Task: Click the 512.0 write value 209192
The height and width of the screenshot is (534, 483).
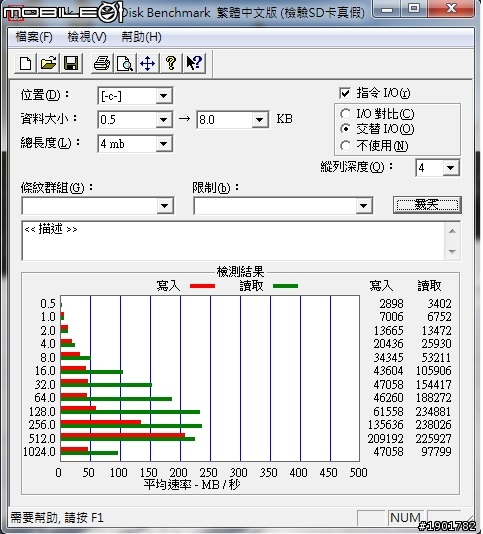Action: click(x=385, y=439)
